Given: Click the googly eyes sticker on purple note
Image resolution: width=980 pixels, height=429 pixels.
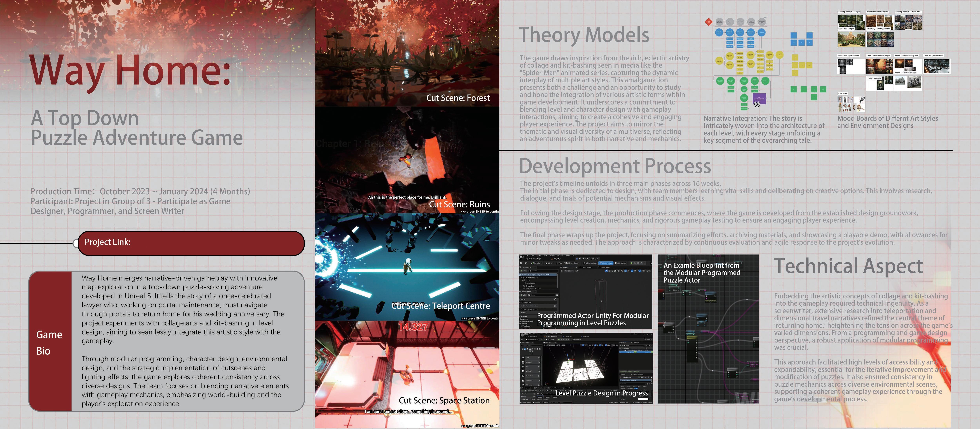Looking at the screenshot, I should point(757,104).
